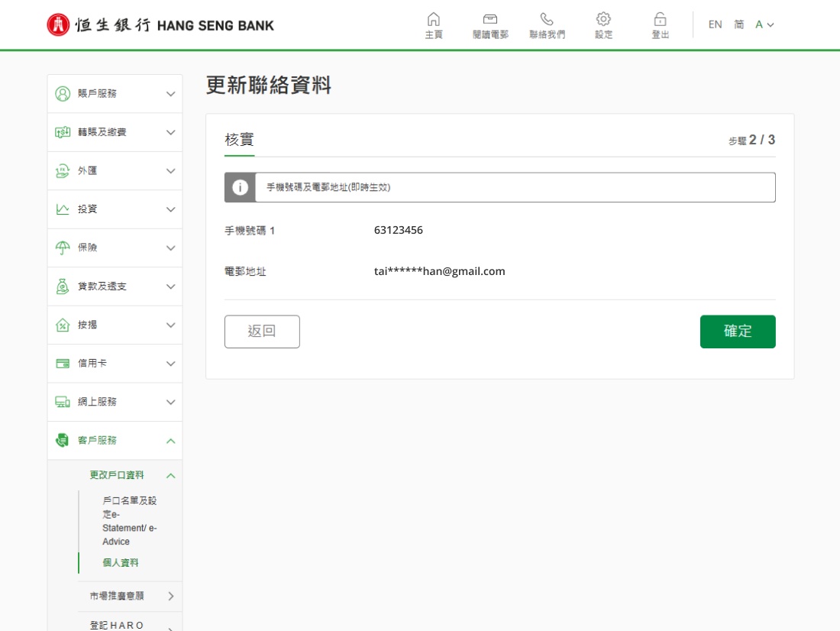Switch to Simplified Chinese 简

tap(739, 24)
